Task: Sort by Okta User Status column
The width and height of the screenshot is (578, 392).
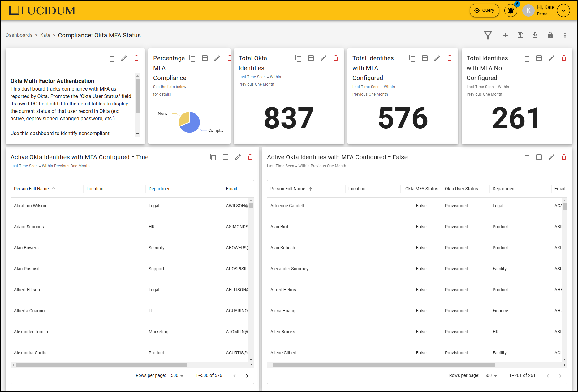Action: coord(461,189)
